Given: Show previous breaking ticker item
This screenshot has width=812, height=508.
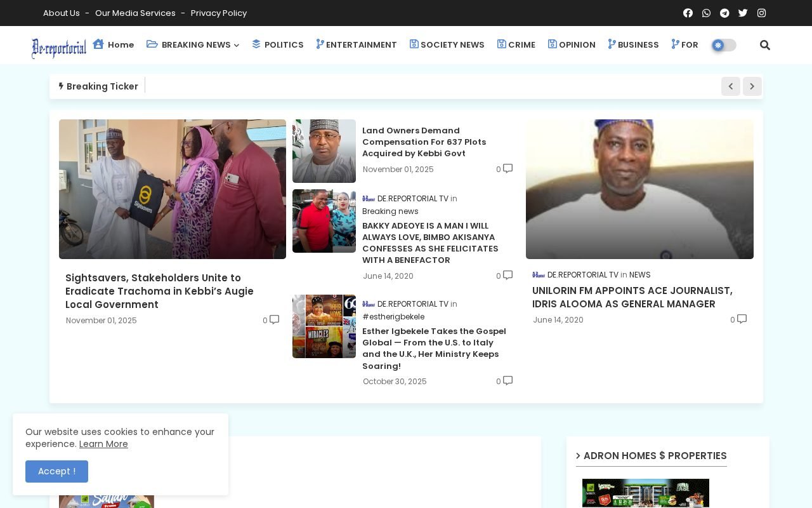Looking at the screenshot, I should (x=731, y=86).
